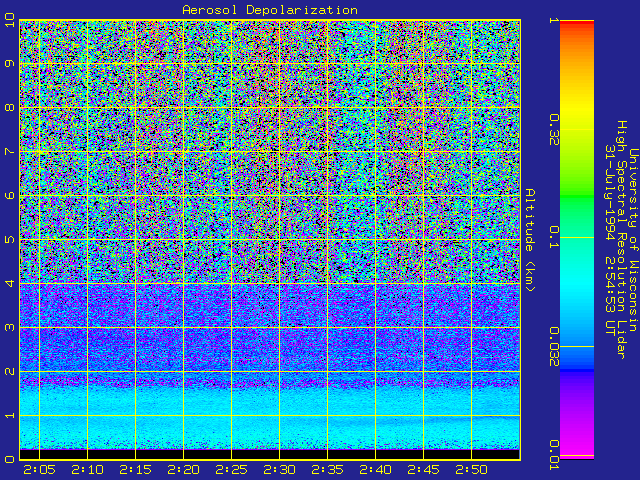The height and width of the screenshot is (480, 640).
Task: Click the 2:15 time axis label
Action: (136, 470)
